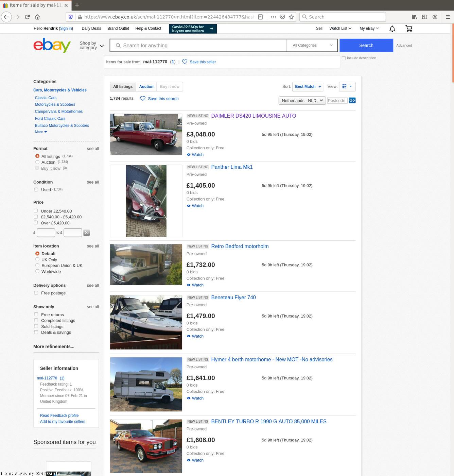This screenshot has width=454, height=476.
Task: Bookmark this page with the star icon
Action: click(x=291, y=17)
